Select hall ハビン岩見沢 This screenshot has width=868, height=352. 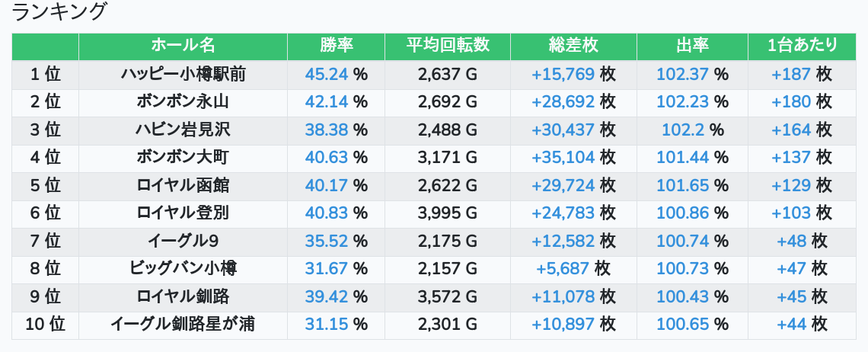pyautogui.click(x=183, y=130)
